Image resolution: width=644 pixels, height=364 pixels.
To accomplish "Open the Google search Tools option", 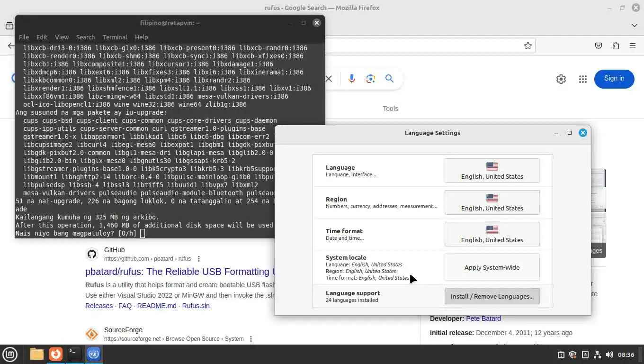I will [390, 109].
